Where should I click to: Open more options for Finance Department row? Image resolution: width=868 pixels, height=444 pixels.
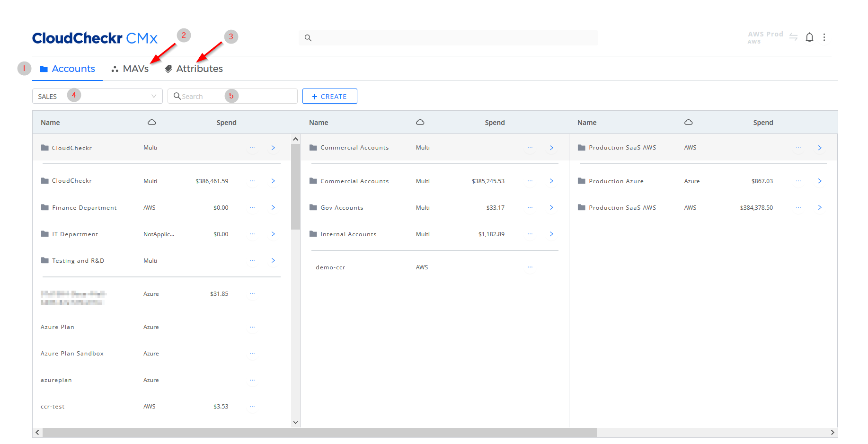[x=252, y=207]
